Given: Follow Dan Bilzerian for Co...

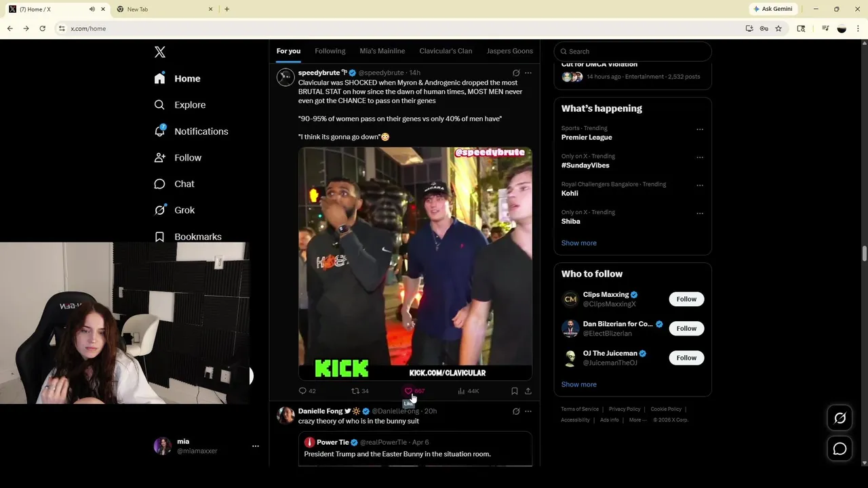Looking at the screenshot, I should point(686,329).
